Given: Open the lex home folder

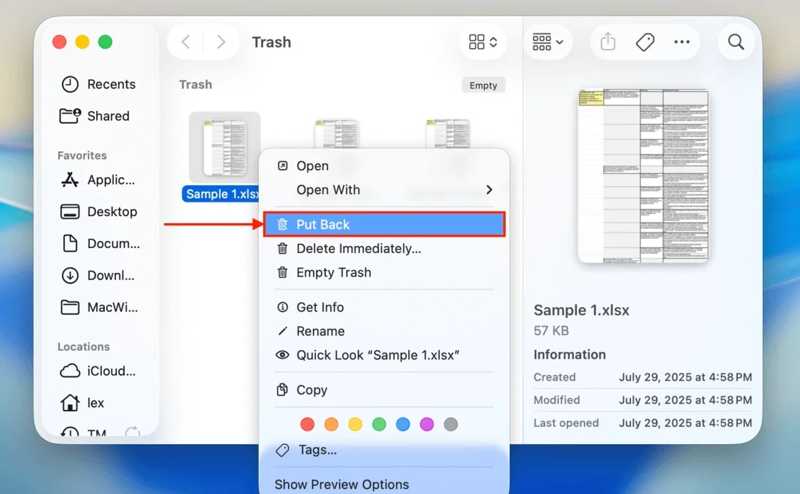Looking at the screenshot, I should [82, 403].
